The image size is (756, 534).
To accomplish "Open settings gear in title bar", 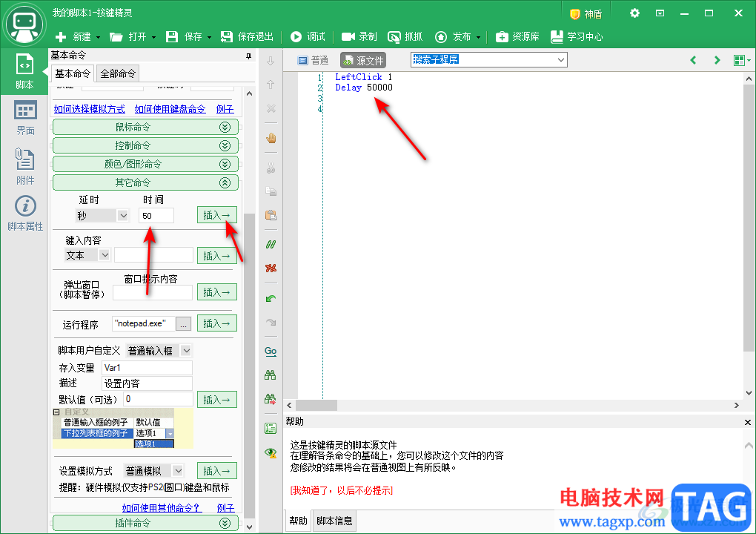I will [634, 13].
